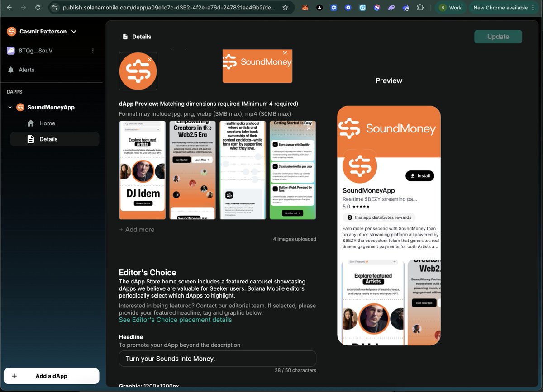The image size is (543, 392).
Task: Click the Install button in the preview
Action: click(x=420, y=176)
